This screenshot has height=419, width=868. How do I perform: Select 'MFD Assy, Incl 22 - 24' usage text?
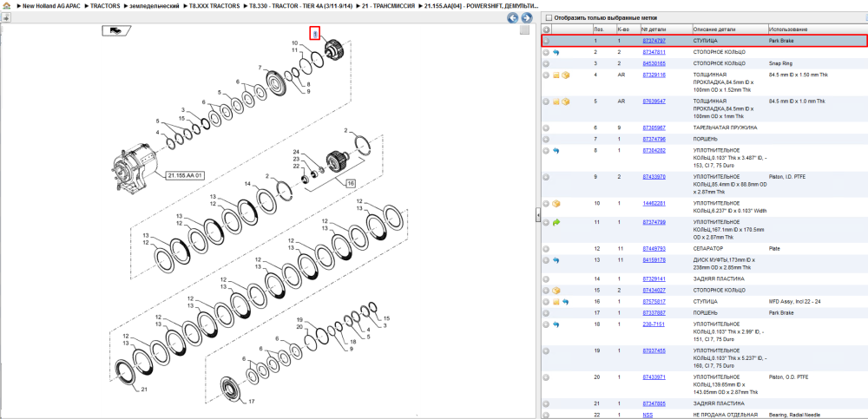pos(794,302)
